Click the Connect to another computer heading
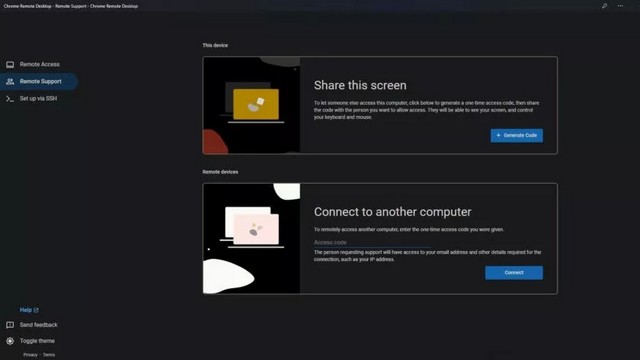 (393, 212)
